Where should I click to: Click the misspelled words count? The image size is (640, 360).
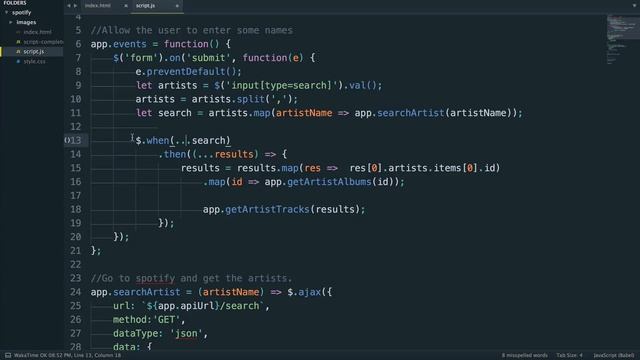[524, 356]
